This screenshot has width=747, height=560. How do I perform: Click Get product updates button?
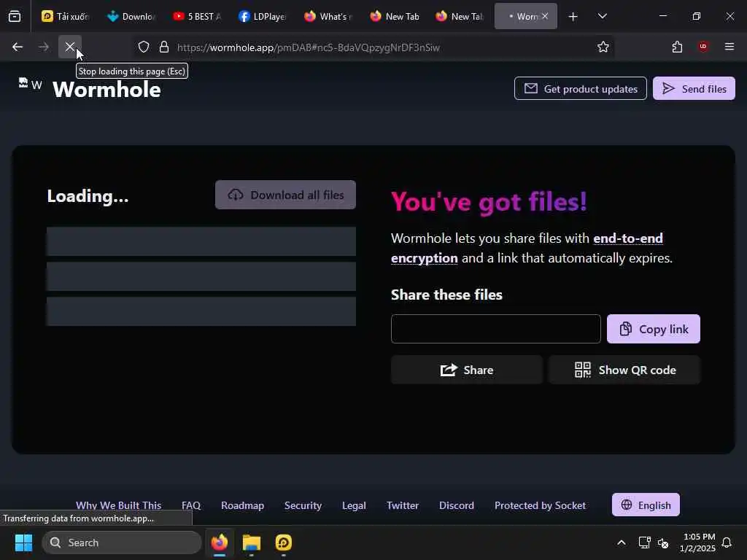coord(580,88)
